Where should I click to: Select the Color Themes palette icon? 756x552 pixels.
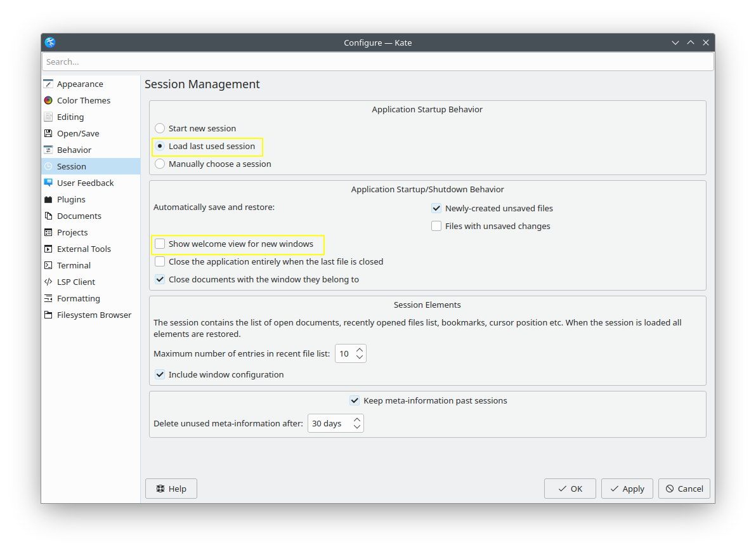tap(48, 100)
